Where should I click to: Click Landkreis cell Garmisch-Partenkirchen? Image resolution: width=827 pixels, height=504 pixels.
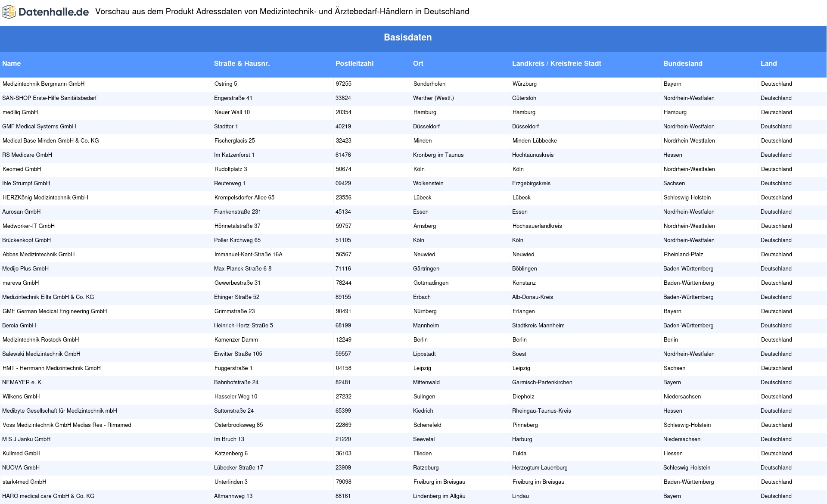[x=542, y=383]
